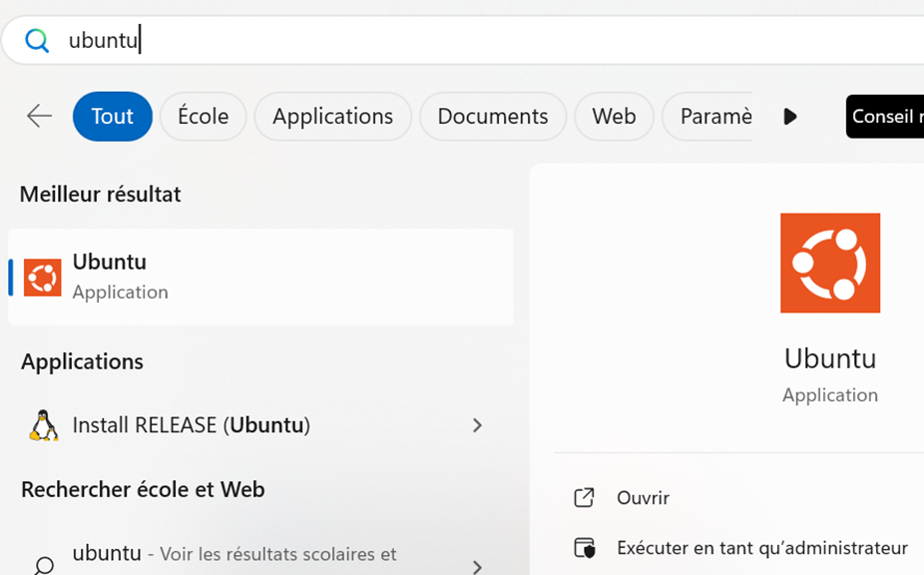Image resolution: width=924 pixels, height=575 pixels.
Task: Switch to the Paramètres filter tab
Action: [x=706, y=116]
